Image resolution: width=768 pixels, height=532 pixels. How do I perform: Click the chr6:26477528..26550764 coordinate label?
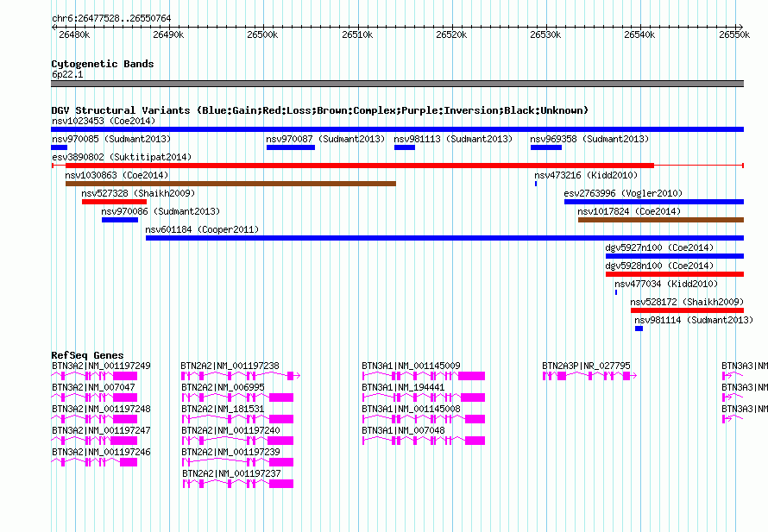pyautogui.click(x=111, y=18)
